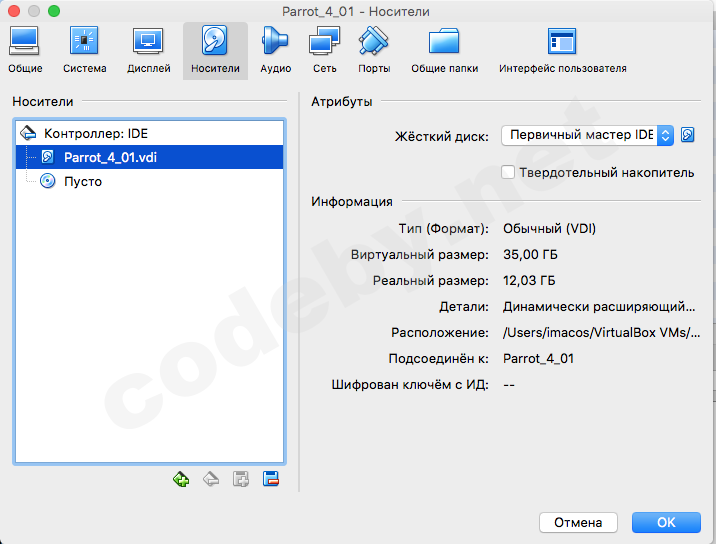The image size is (716, 544).
Task: Click the add attachment icon
Action: [241, 479]
